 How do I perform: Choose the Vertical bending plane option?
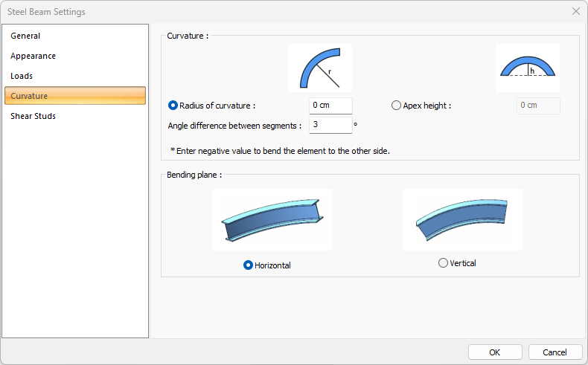coord(444,262)
